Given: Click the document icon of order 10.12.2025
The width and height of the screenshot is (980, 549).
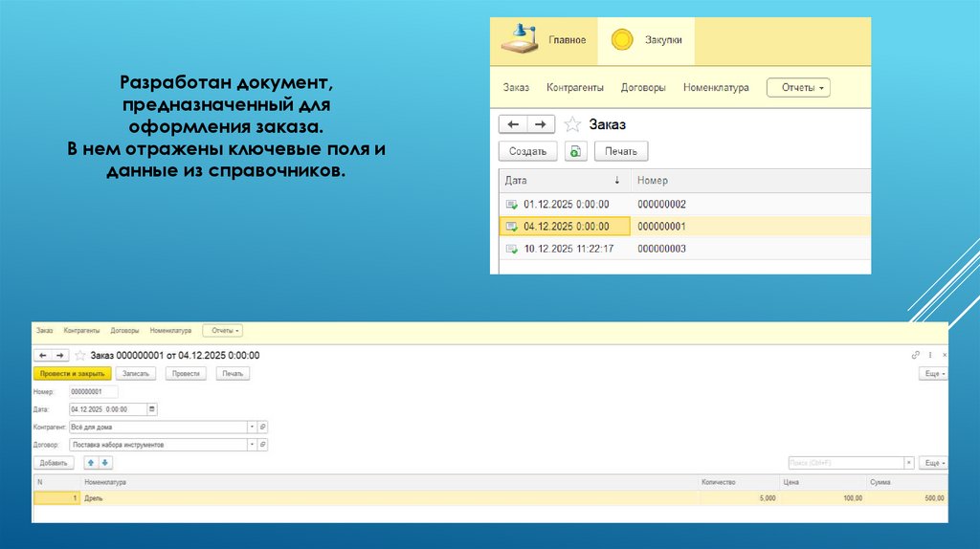Looking at the screenshot, I should point(512,249).
